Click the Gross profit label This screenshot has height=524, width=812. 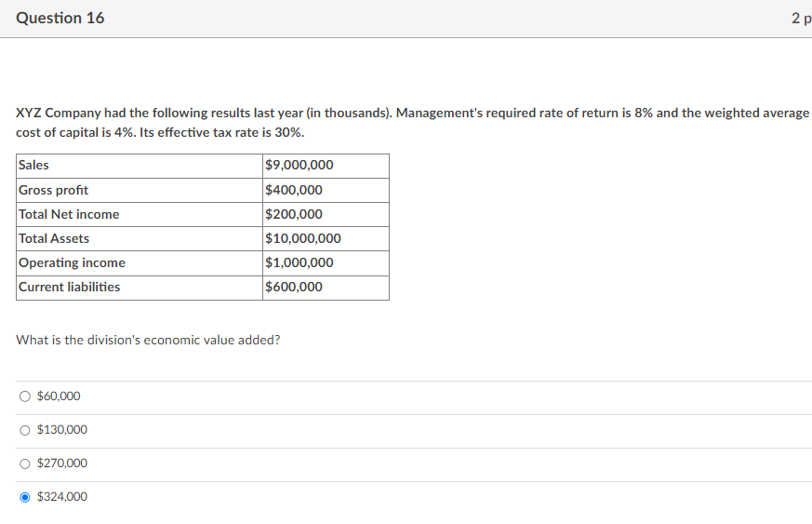pos(53,190)
